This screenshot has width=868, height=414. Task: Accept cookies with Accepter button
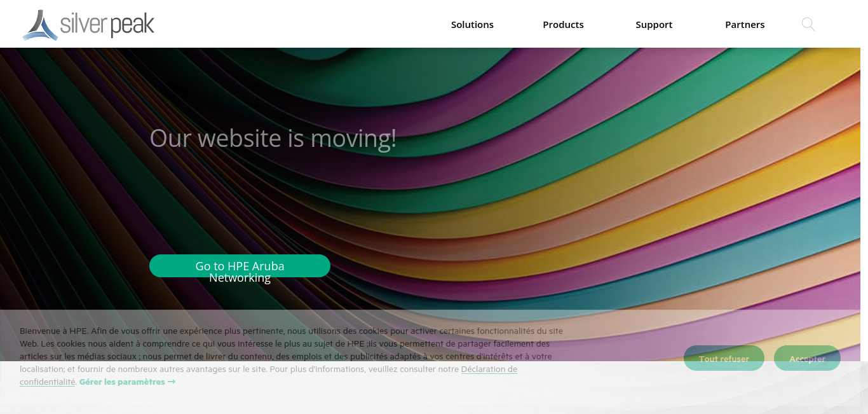point(807,359)
